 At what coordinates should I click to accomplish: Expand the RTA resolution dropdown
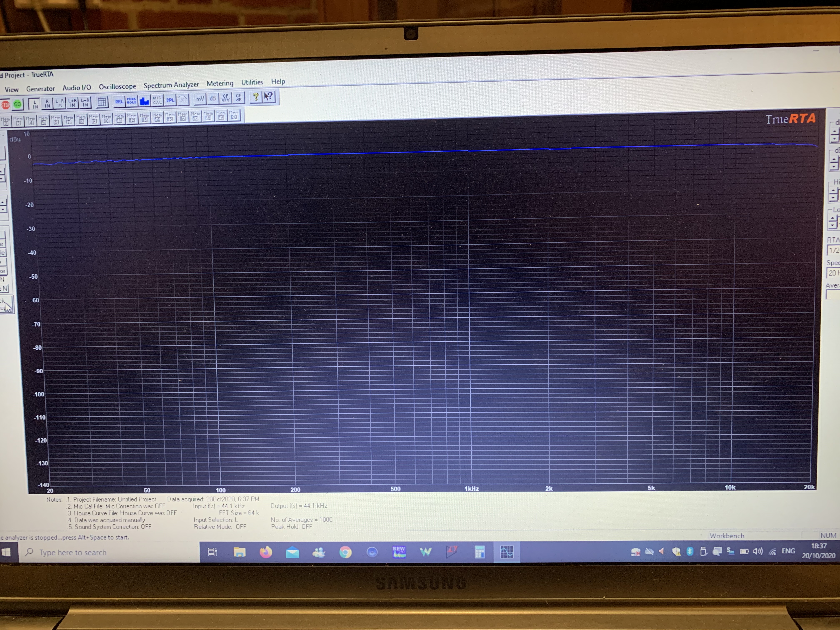pos(834,250)
